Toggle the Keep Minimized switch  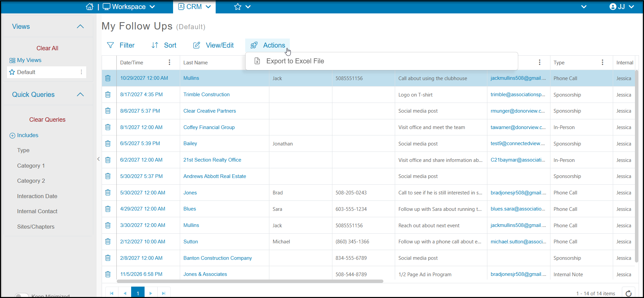coord(22,296)
